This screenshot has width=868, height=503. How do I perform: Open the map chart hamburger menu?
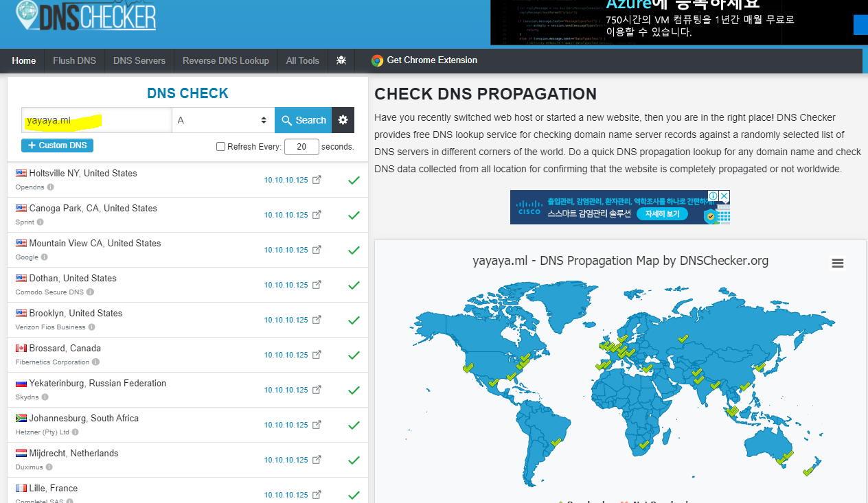click(x=837, y=264)
